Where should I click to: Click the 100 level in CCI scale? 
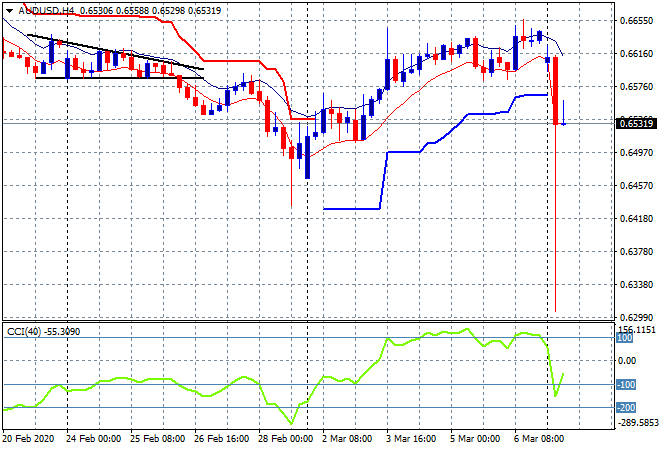click(x=626, y=338)
